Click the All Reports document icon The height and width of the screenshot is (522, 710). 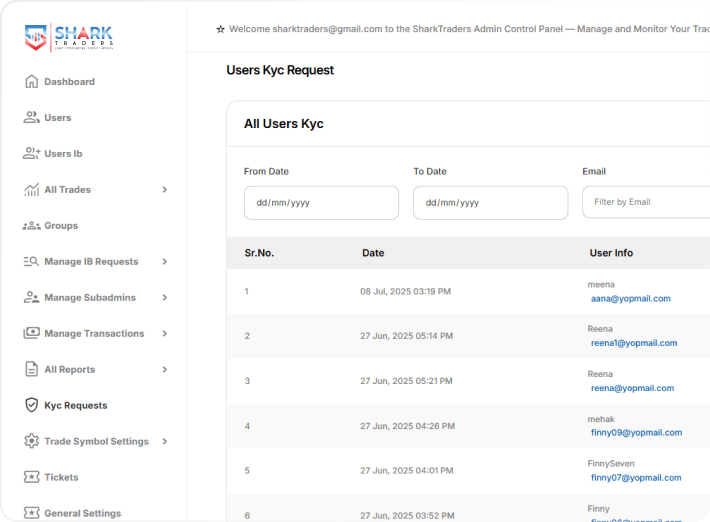click(31, 369)
